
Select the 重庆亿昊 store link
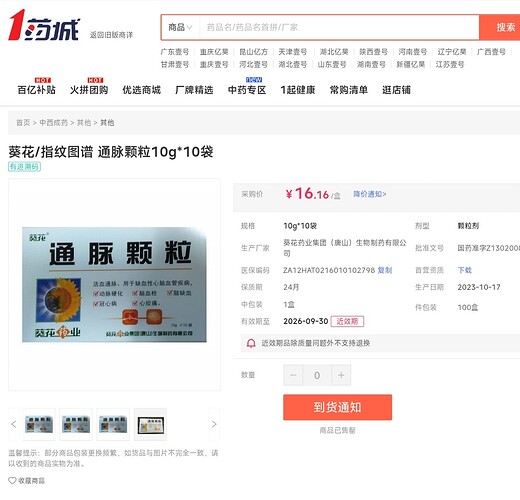[x=214, y=52]
